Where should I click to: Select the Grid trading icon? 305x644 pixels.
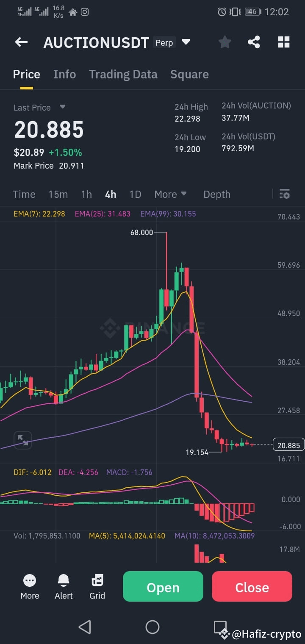[97, 586]
